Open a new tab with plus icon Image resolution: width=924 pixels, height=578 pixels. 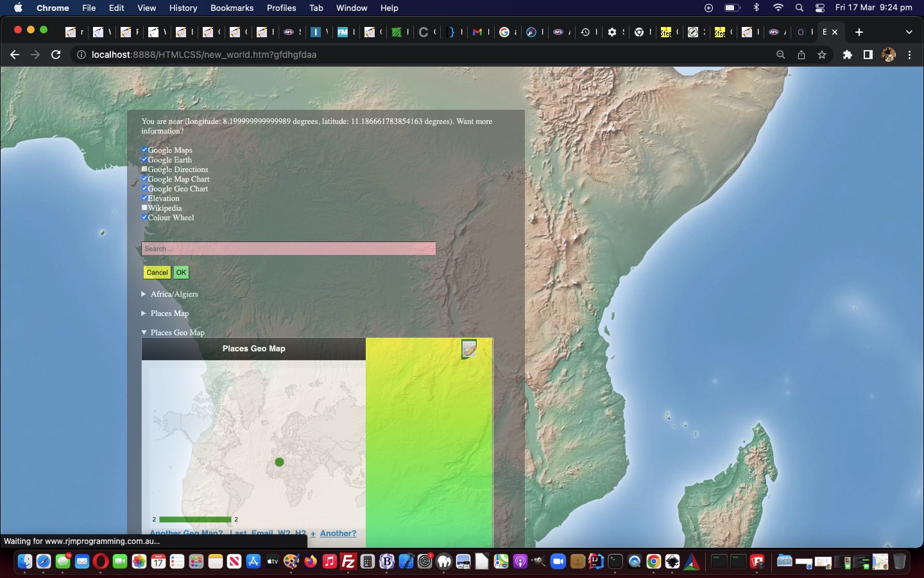tap(859, 31)
